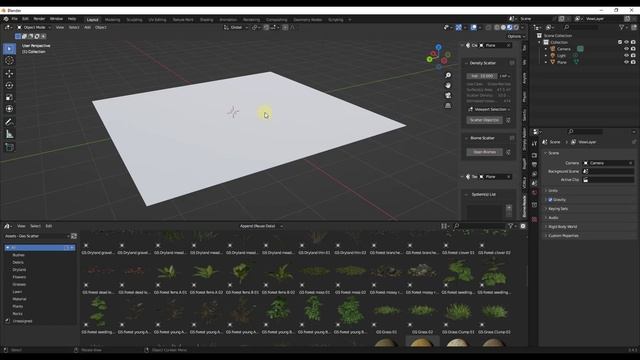640x360 pixels.
Task: Select the Rocks asset catalog
Action: click(18, 314)
